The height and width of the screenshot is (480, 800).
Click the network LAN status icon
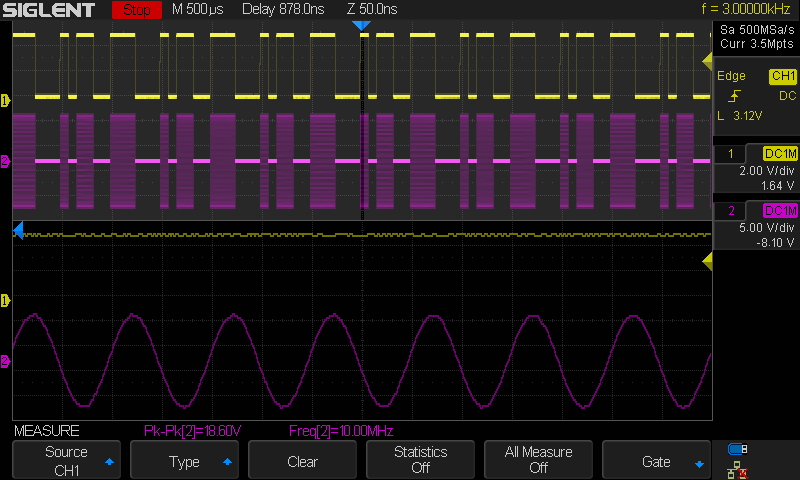(x=738, y=467)
